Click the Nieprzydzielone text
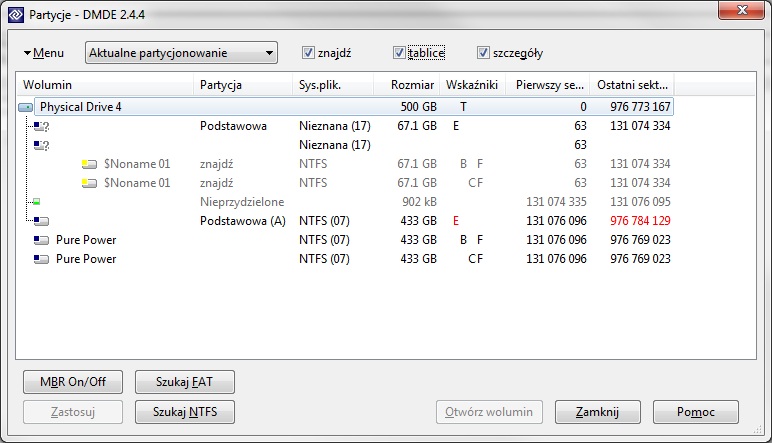The height and width of the screenshot is (443, 772). coord(242,202)
